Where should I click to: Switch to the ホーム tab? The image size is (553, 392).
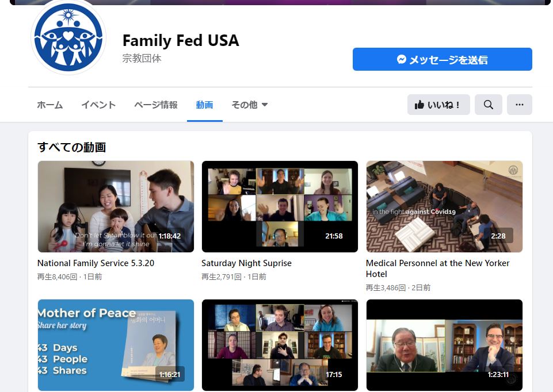tap(49, 105)
